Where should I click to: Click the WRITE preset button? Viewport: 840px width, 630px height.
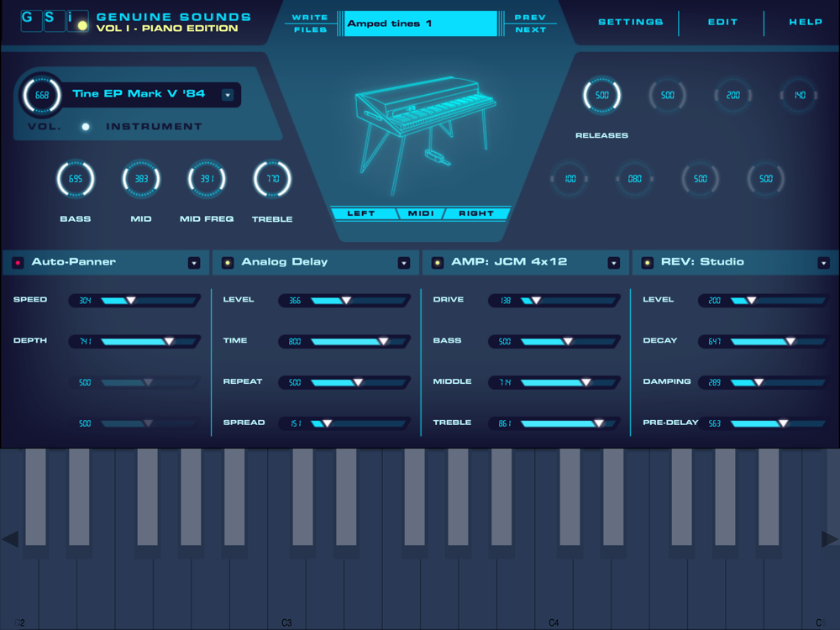(x=310, y=17)
